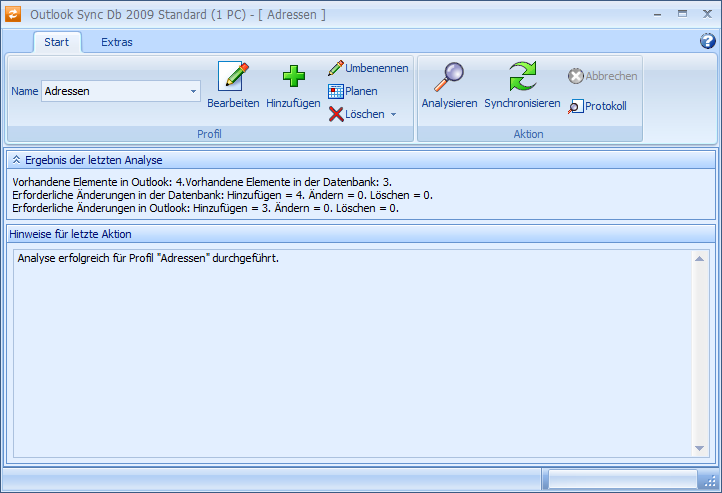Expand the profile Name dropdown list

coord(193,91)
